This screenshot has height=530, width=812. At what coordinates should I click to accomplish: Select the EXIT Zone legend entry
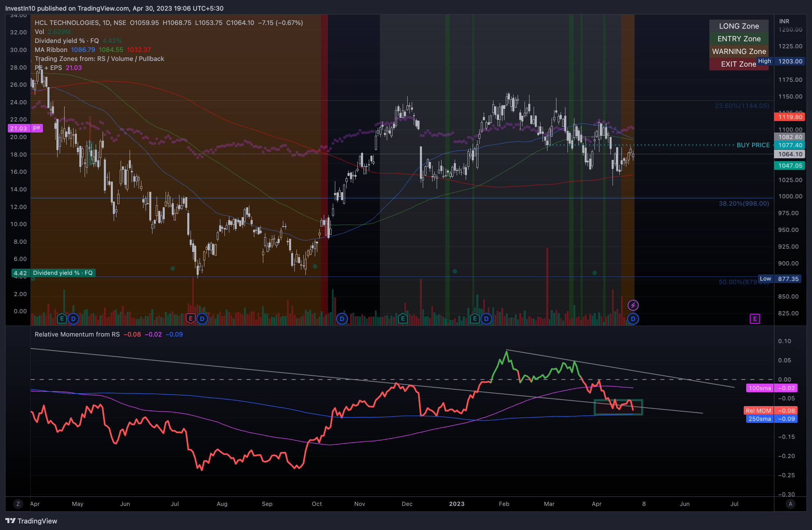point(739,64)
